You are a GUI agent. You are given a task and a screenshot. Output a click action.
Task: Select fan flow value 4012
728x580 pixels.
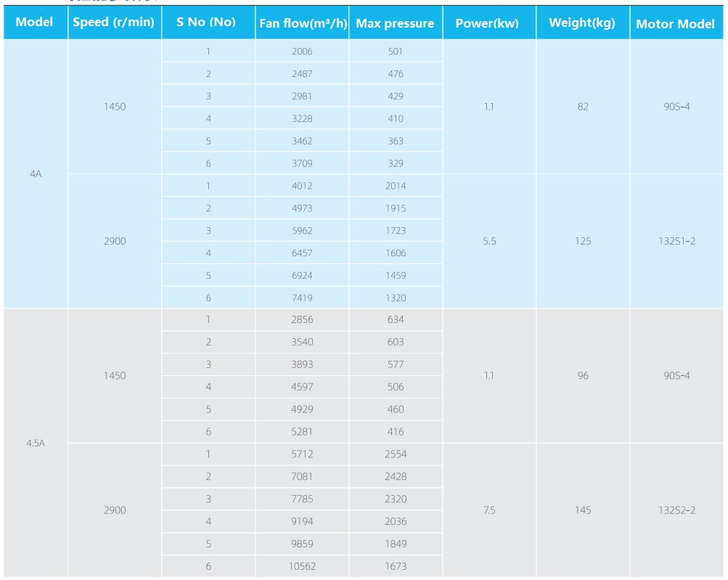pyautogui.click(x=302, y=186)
